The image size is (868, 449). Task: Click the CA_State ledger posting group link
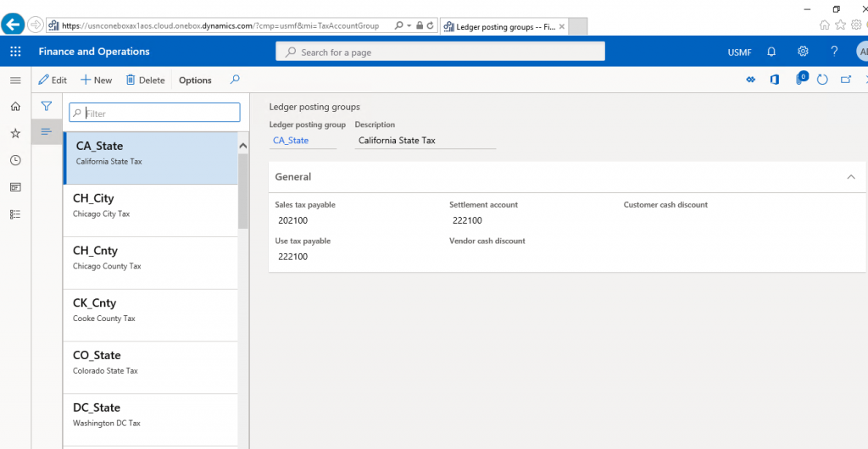[x=291, y=141]
